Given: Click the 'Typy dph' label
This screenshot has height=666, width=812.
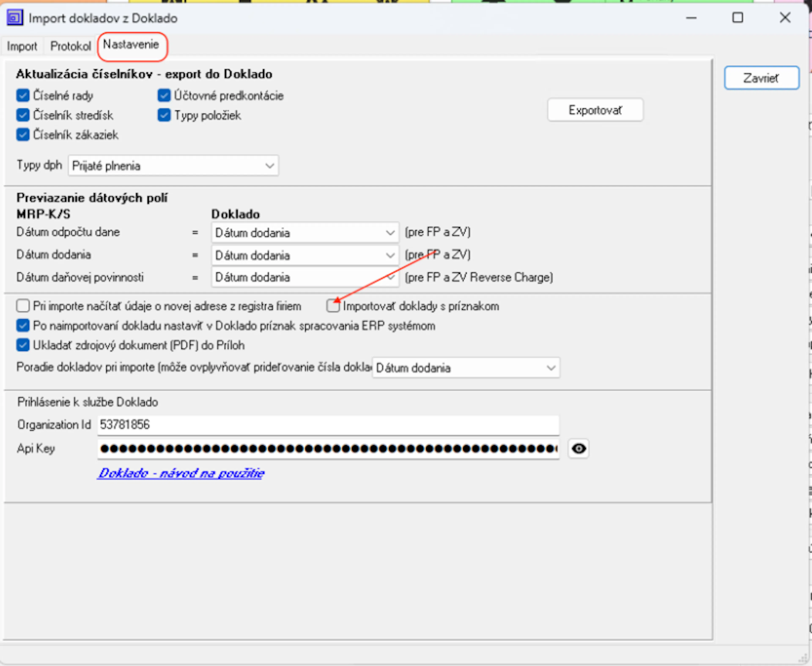Looking at the screenshot, I should [x=39, y=165].
